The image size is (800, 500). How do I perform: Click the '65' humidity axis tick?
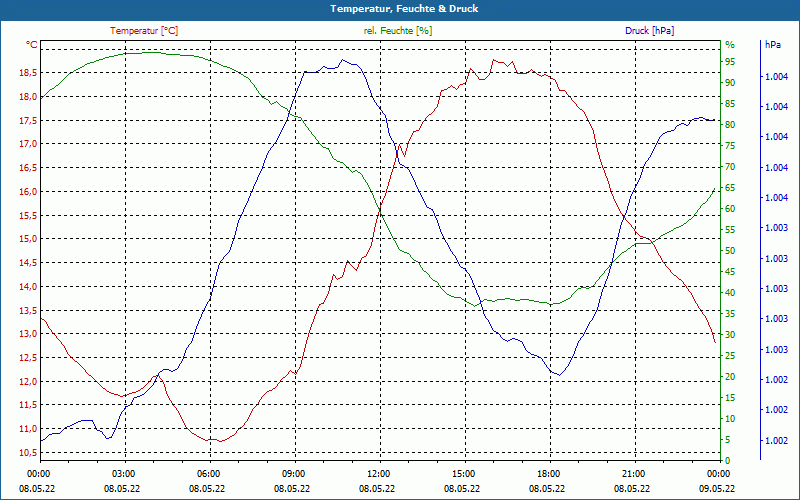(x=730, y=188)
